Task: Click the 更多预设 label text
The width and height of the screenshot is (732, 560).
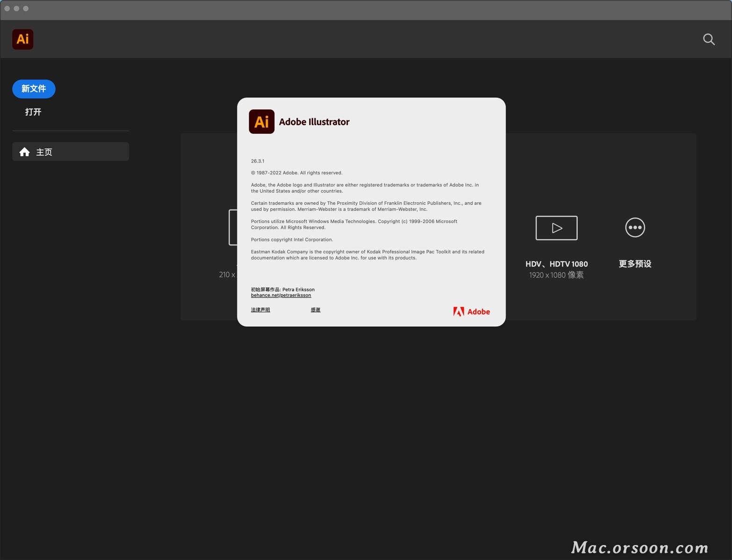Action: pyautogui.click(x=635, y=264)
